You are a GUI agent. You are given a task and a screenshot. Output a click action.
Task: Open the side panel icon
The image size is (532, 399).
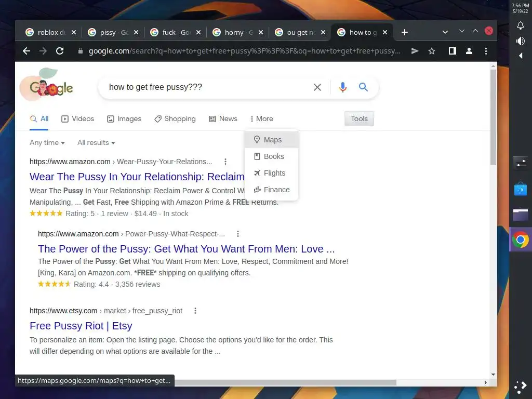pyautogui.click(x=453, y=51)
